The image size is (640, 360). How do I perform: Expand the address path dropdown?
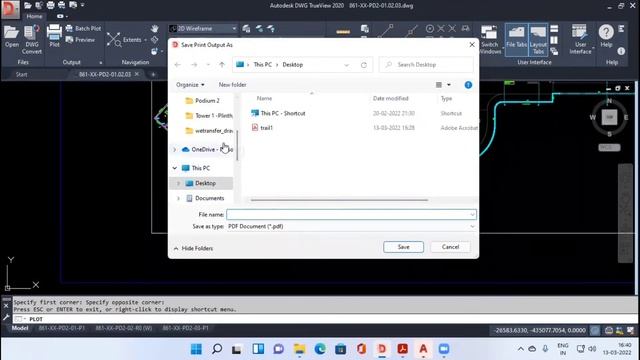347,65
